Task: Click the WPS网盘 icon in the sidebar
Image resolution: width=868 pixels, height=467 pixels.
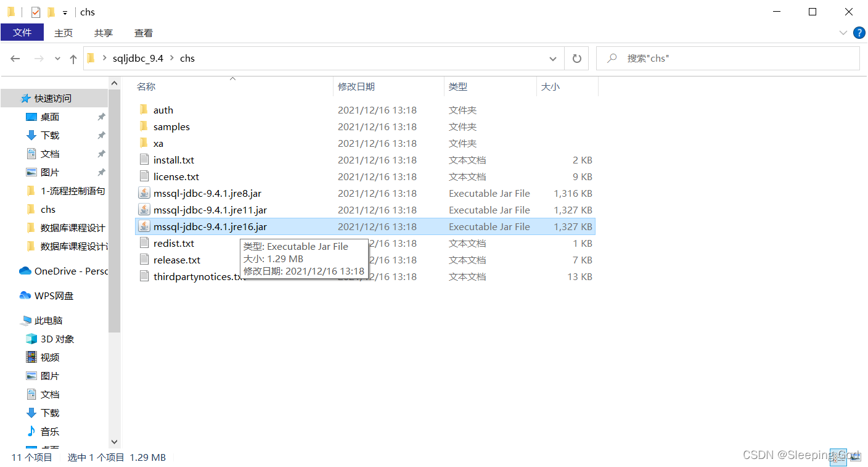Action: pyautogui.click(x=25, y=295)
